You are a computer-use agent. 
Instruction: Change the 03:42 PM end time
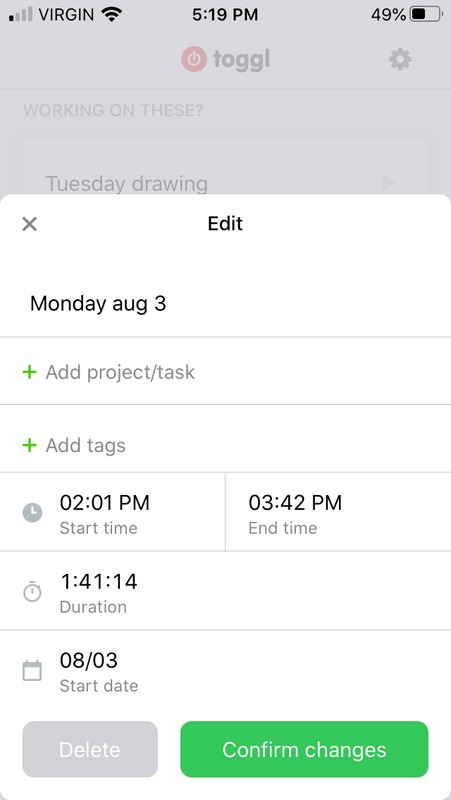click(x=338, y=512)
